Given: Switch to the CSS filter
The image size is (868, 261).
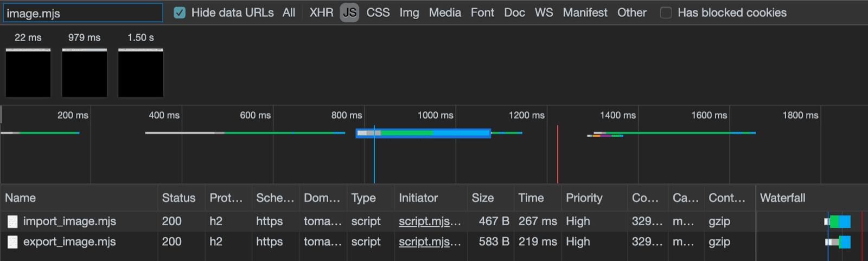Looking at the screenshot, I should coord(378,12).
